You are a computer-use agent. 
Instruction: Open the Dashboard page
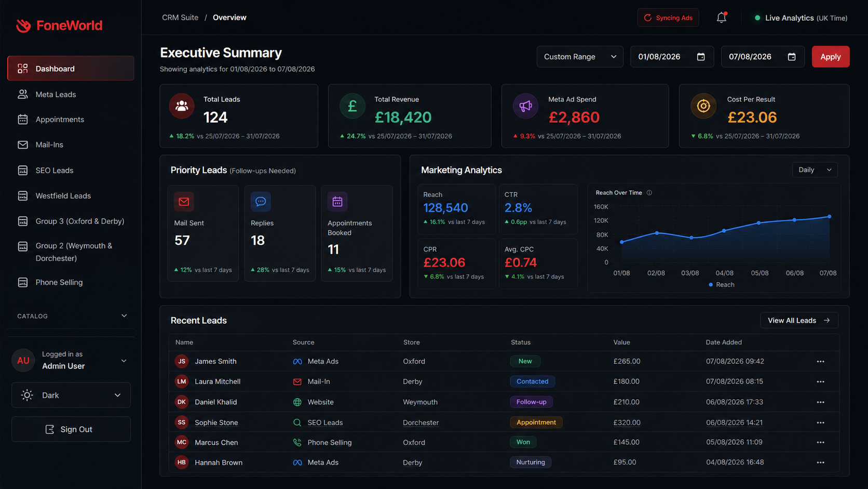pyautogui.click(x=71, y=69)
